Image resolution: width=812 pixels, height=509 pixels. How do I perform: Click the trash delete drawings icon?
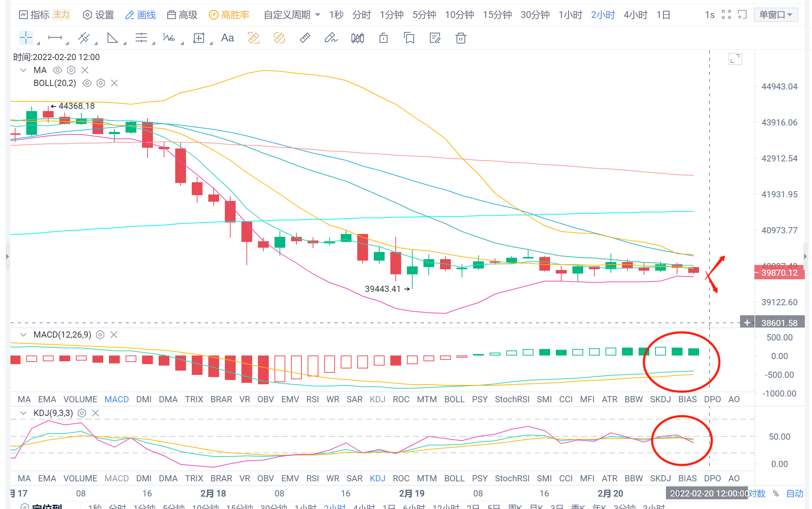point(461,38)
